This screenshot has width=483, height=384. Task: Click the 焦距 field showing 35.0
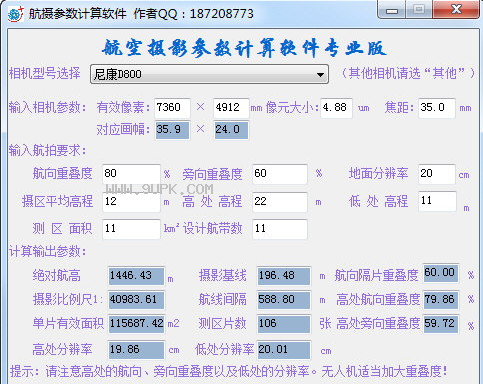(x=437, y=108)
